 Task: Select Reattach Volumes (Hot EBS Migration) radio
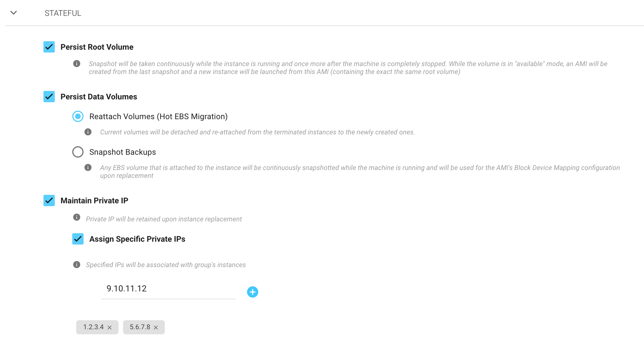pyautogui.click(x=78, y=116)
